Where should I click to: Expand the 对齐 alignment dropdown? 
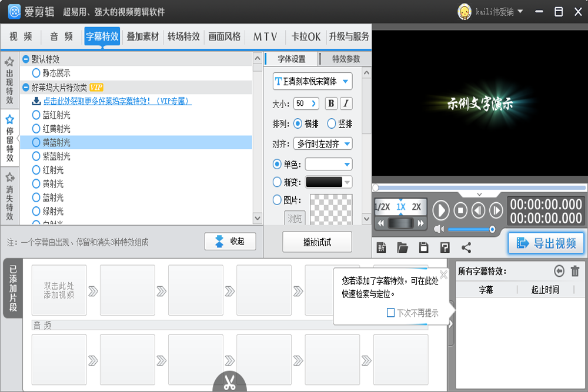[323, 143]
